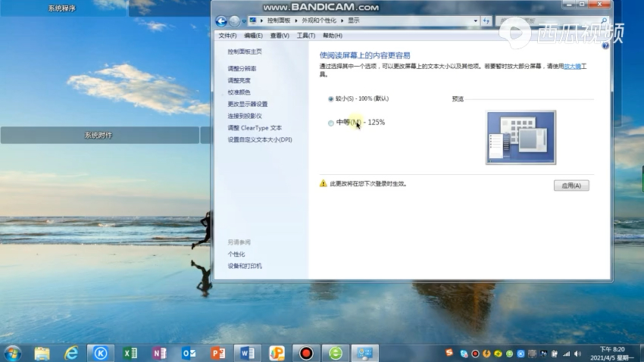Launch Outlook from the taskbar

[189, 353]
